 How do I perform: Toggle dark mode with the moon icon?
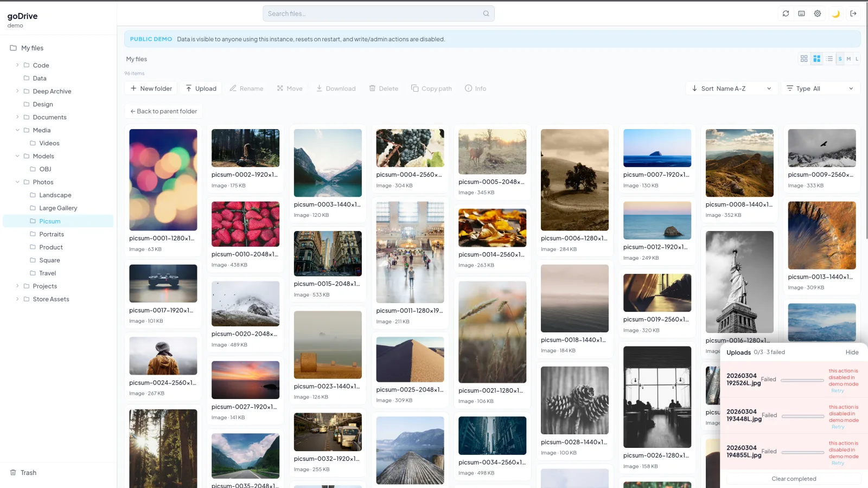coord(836,14)
